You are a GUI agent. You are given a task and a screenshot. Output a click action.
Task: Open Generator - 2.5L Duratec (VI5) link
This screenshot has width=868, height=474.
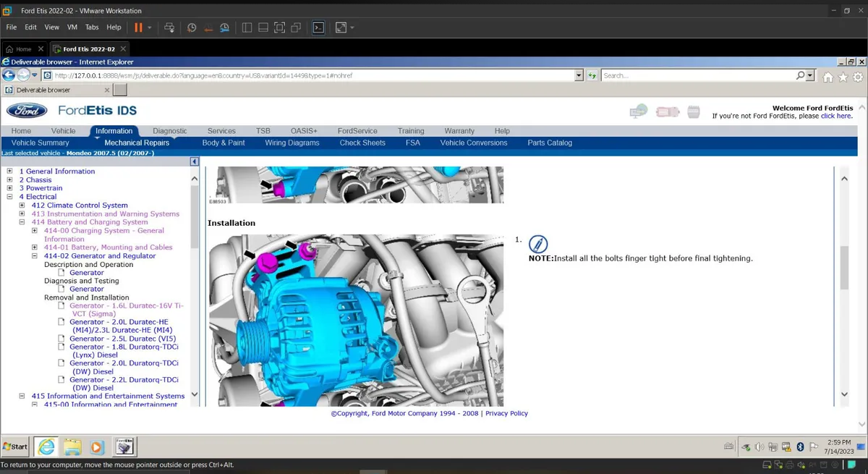122,339
